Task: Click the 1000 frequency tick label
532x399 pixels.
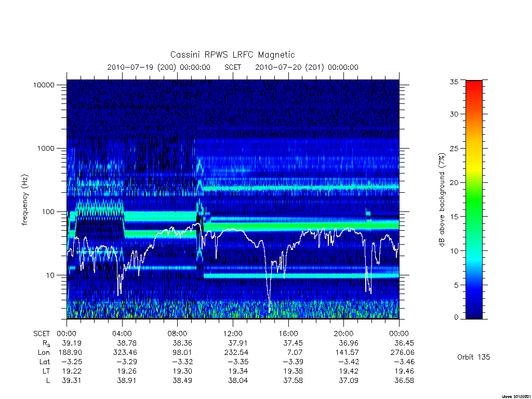Action: click(x=46, y=148)
